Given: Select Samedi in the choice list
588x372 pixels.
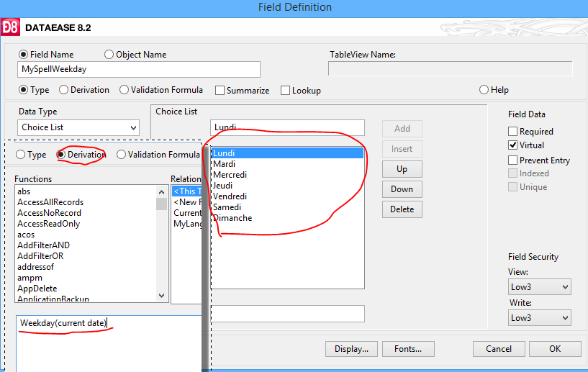Looking at the screenshot, I should pyautogui.click(x=288, y=207).
